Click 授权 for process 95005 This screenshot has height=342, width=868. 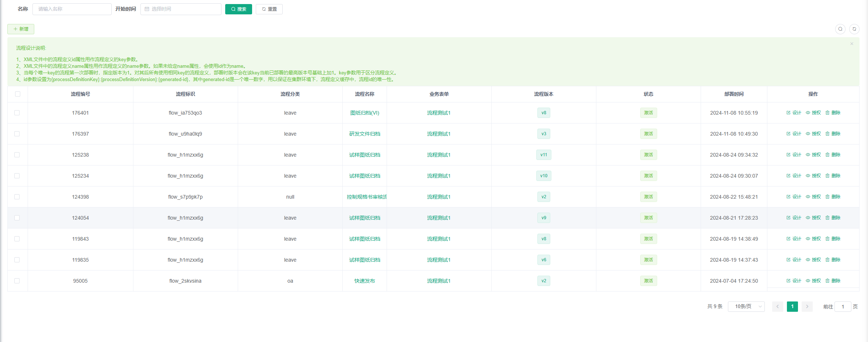813,281
